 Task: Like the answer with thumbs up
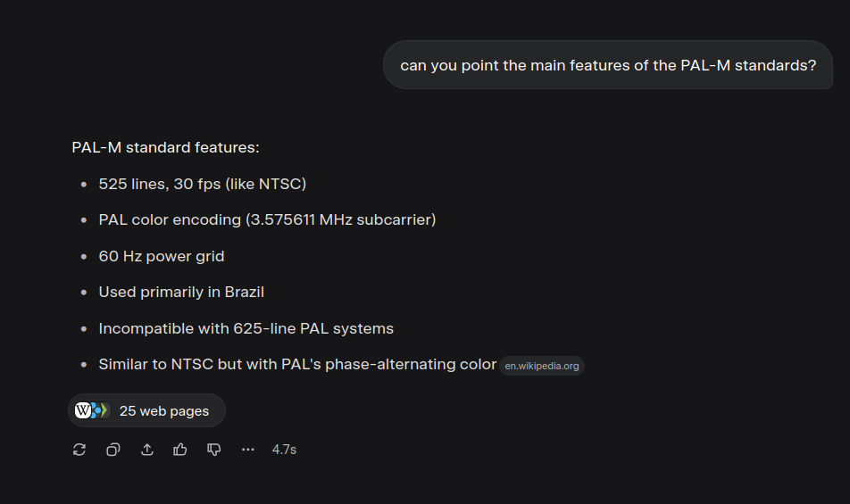pos(180,450)
